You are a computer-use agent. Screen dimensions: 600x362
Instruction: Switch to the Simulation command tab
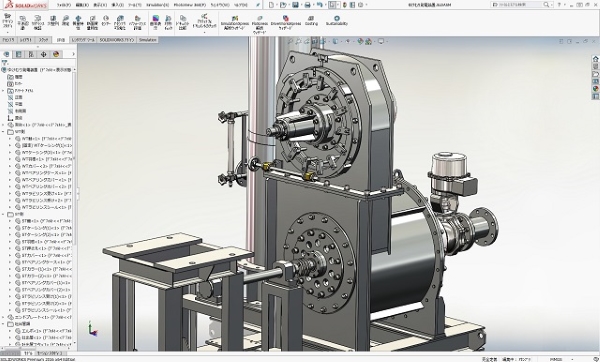(148, 40)
